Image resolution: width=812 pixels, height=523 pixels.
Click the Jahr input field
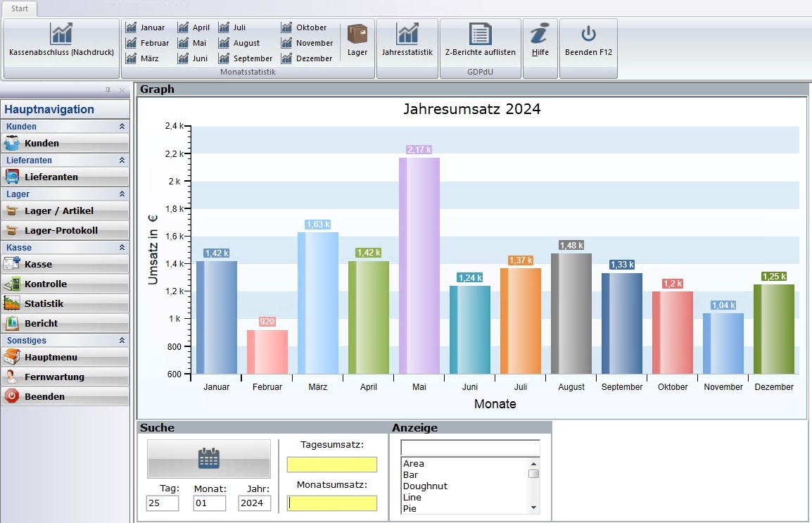pyautogui.click(x=255, y=503)
